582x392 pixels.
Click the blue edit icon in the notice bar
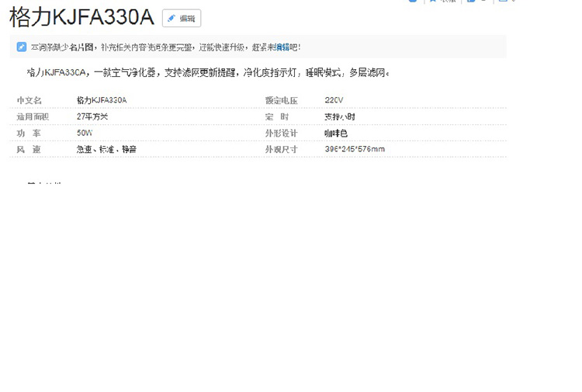[22, 47]
